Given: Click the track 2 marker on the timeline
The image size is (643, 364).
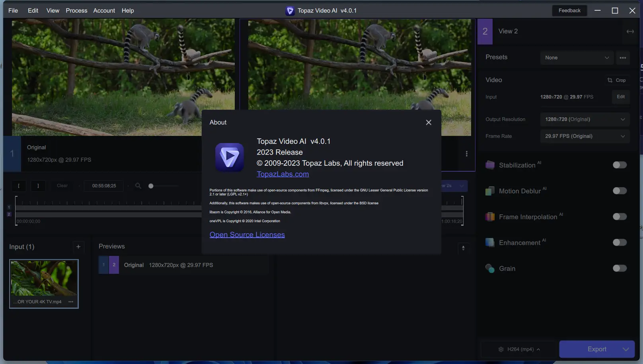Looking at the screenshot, I should click(x=9, y=215).
